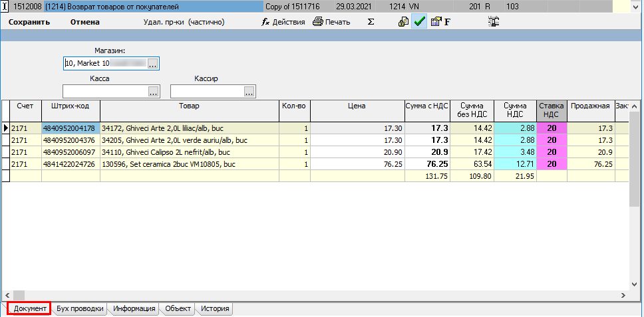Switch to the Информация tab
This screenshot has width=644, height=317.
[134, 308]
